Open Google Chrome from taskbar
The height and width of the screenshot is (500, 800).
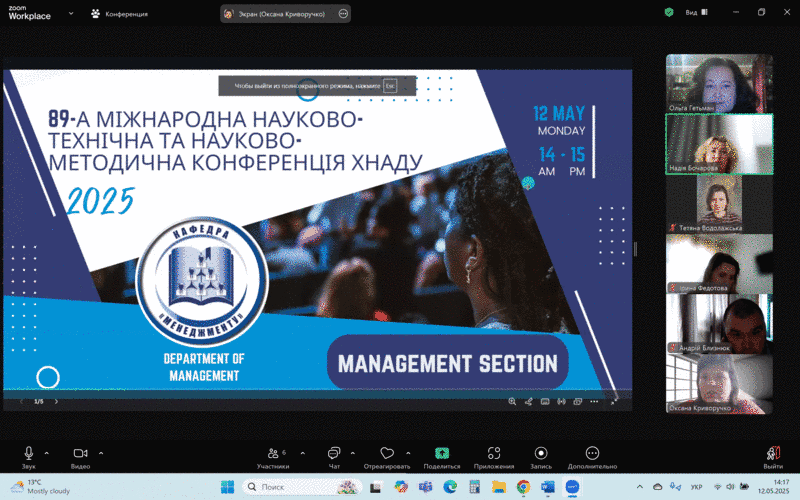click(523, 487)
